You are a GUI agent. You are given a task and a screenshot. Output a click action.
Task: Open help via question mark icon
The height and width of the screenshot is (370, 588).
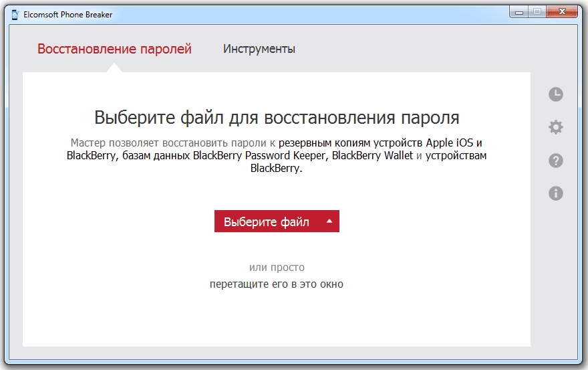pos(556,161)
